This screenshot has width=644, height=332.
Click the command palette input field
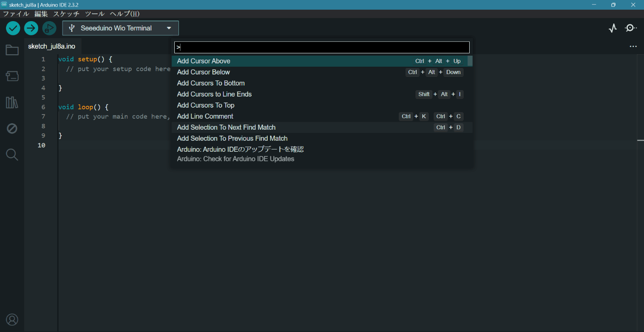pos(322,47)
